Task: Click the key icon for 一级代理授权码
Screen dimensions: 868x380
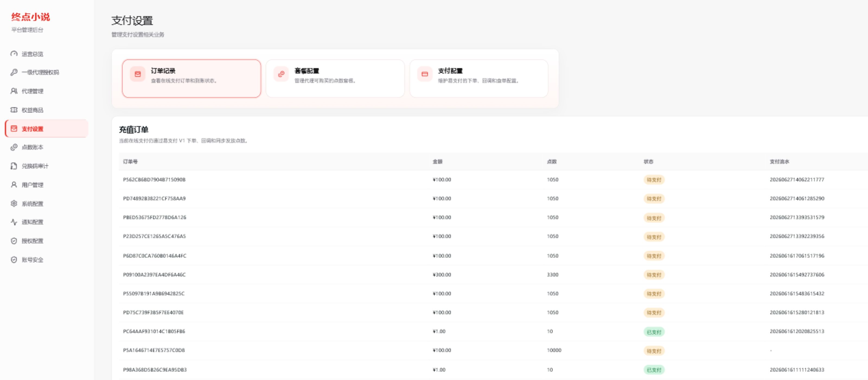Action: 14,72
